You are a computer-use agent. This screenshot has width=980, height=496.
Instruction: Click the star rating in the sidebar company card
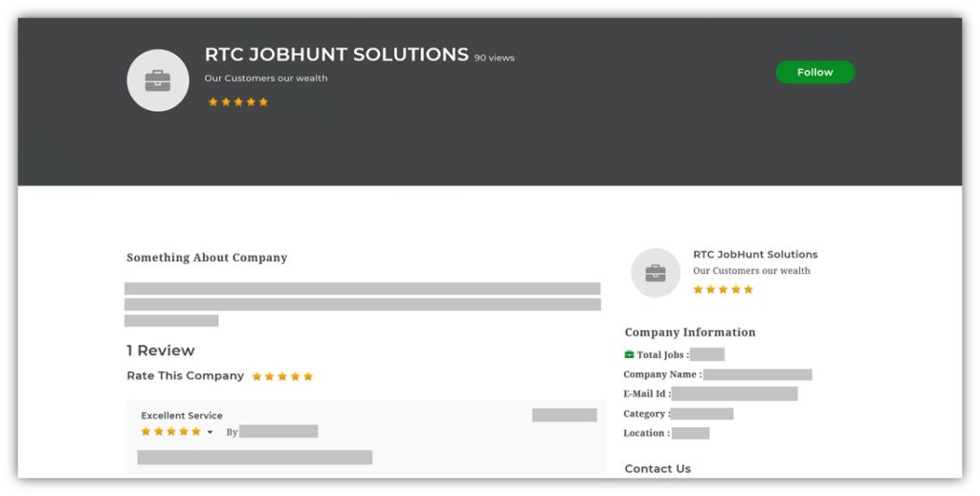(723, 289)
